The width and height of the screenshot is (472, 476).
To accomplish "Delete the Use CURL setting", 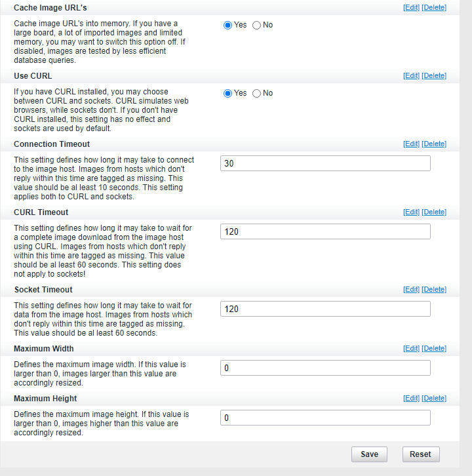I will tap(434, 75).
